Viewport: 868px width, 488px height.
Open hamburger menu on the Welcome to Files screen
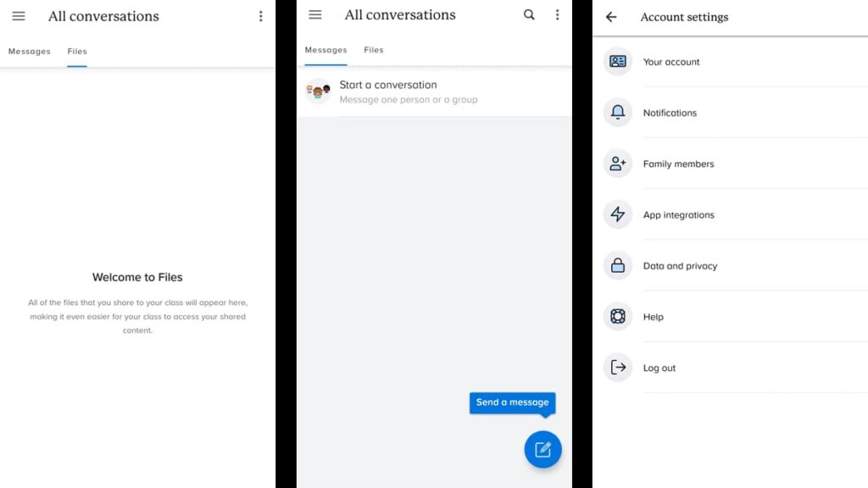point(19,16)
